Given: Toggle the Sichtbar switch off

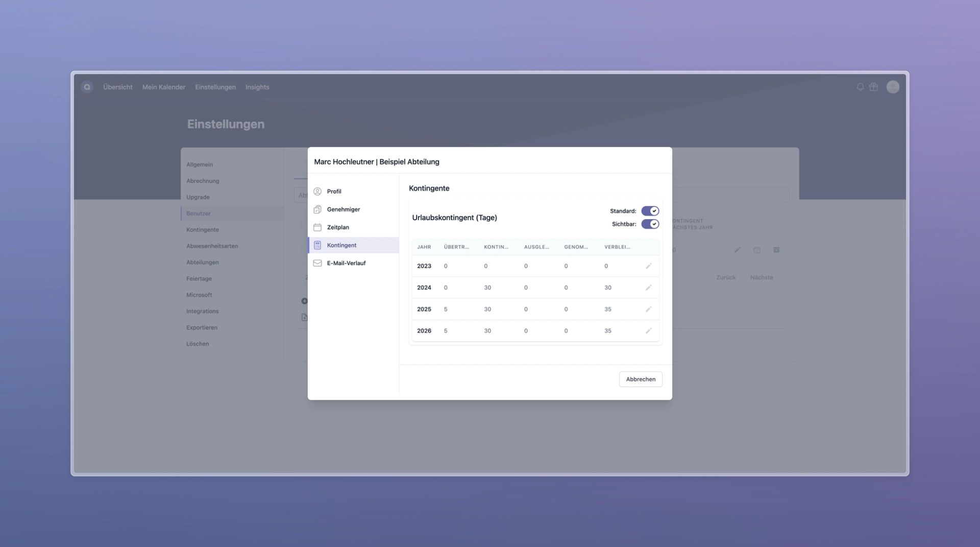Looking at the screenshot, I should coord(650,224).
